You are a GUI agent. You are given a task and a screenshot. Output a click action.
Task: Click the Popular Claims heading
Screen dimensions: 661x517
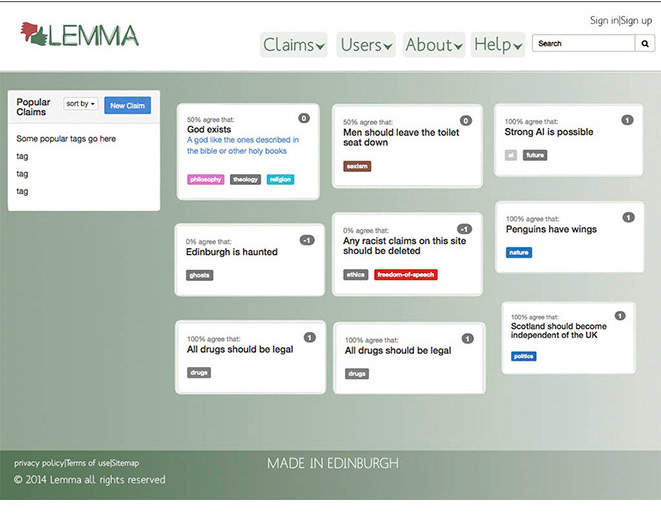[33, 107]
